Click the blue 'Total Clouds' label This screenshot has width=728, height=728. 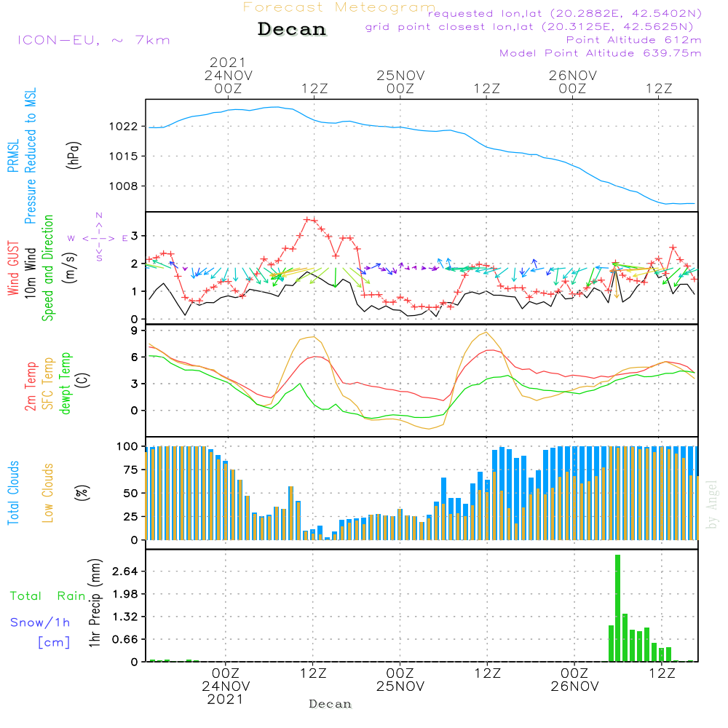point(13,493)
